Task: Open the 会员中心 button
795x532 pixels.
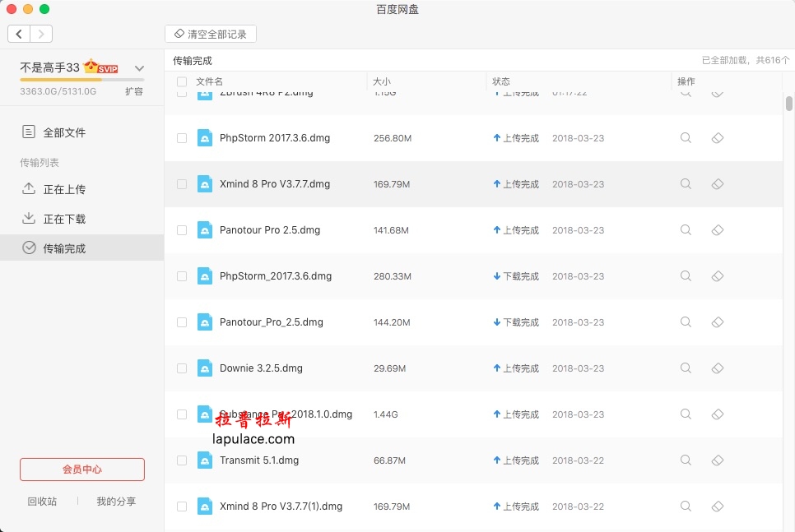Action: click(82, 470)
